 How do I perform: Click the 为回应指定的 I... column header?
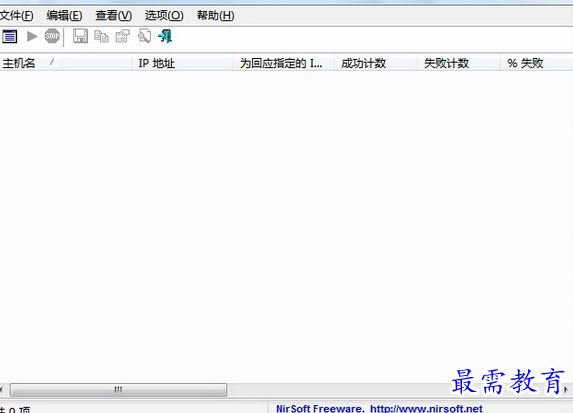pos(284,63)
